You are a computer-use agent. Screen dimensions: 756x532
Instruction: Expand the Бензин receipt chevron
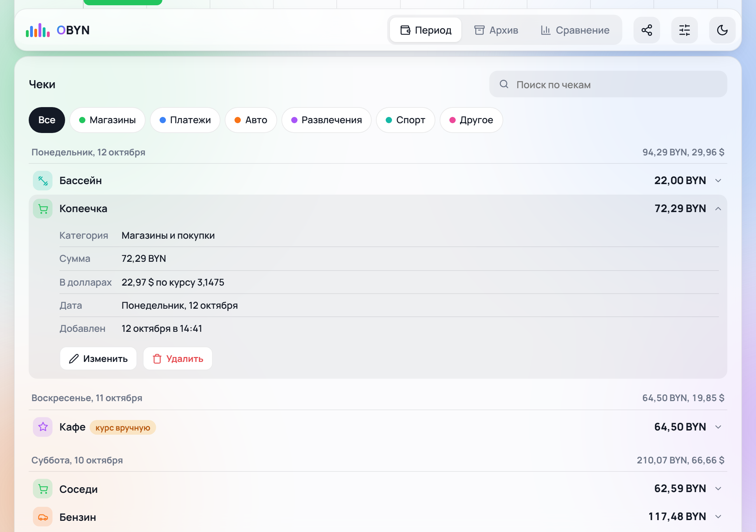click(718, 517)
